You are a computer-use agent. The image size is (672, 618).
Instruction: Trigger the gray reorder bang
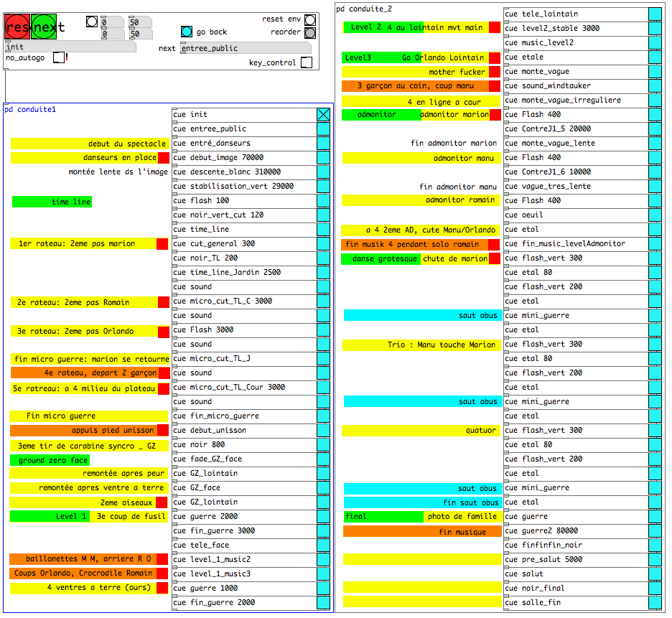click(309, 32)
